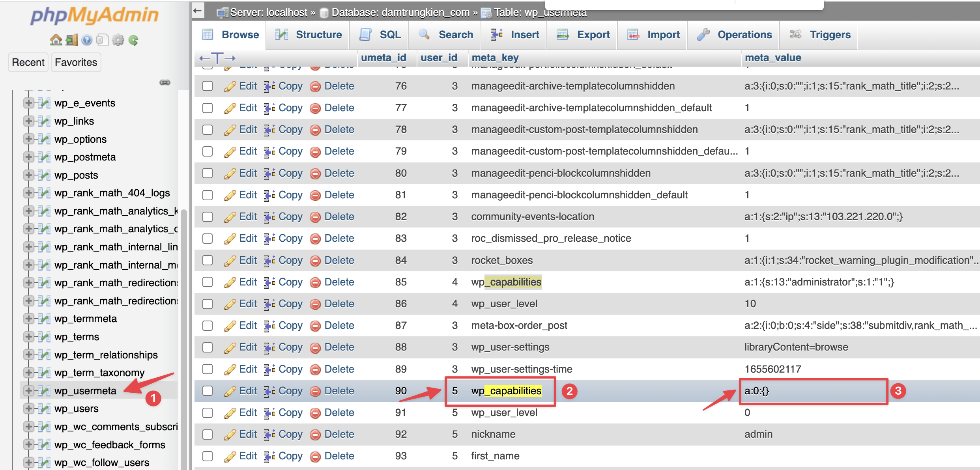The height and width of the screenshot is (470, 980).
Task: Expand the wp_wc_feedback_forms tree node
Action: click(x=28, y=445)
